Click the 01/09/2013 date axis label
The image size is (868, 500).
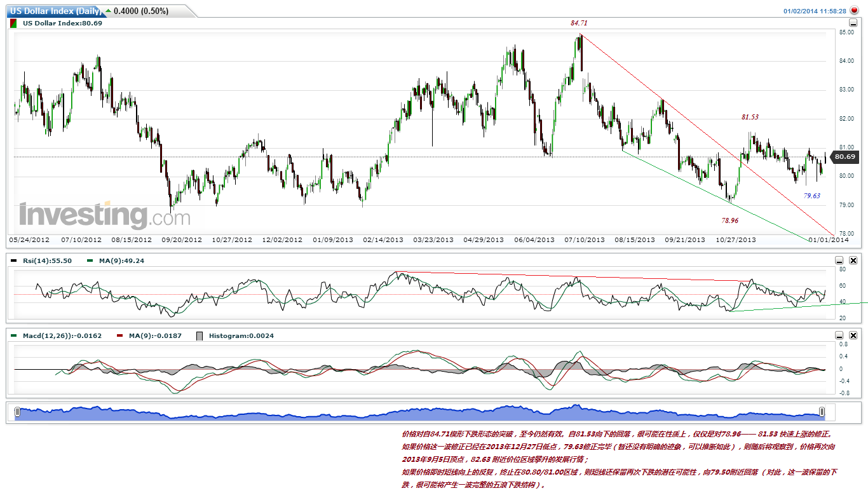(x=333, y=240)
